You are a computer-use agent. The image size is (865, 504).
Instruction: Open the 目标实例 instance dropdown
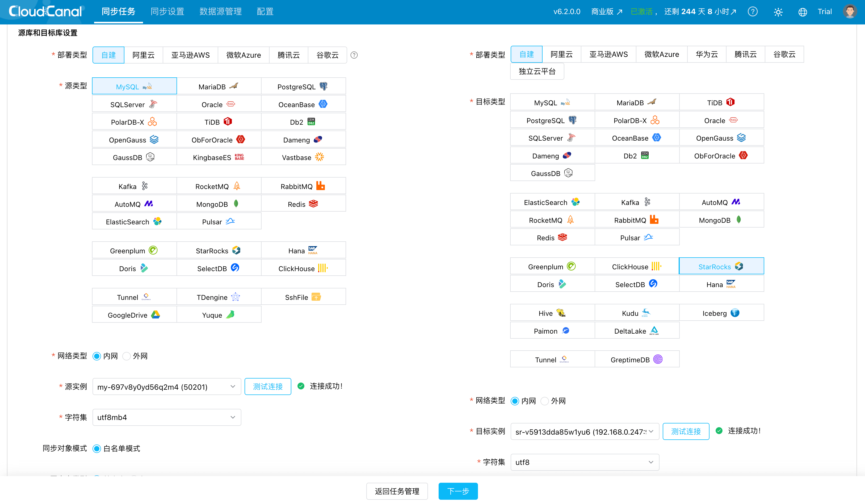coord(585,431)
